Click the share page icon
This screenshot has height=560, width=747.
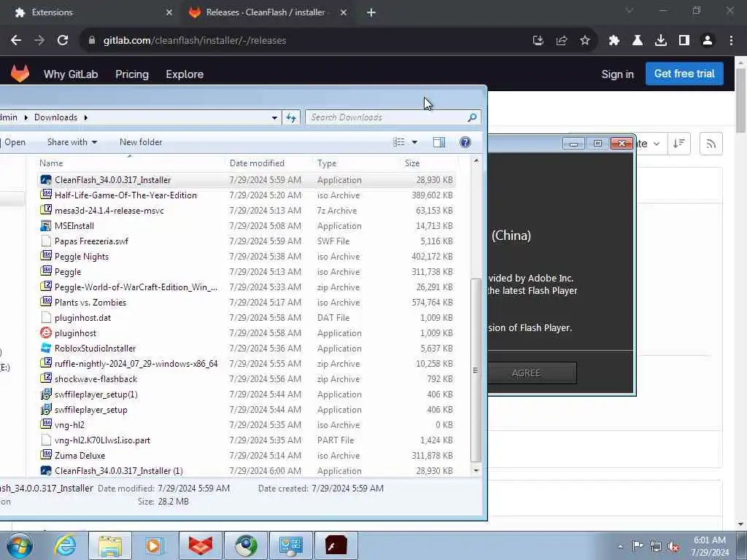click(562, 41)
